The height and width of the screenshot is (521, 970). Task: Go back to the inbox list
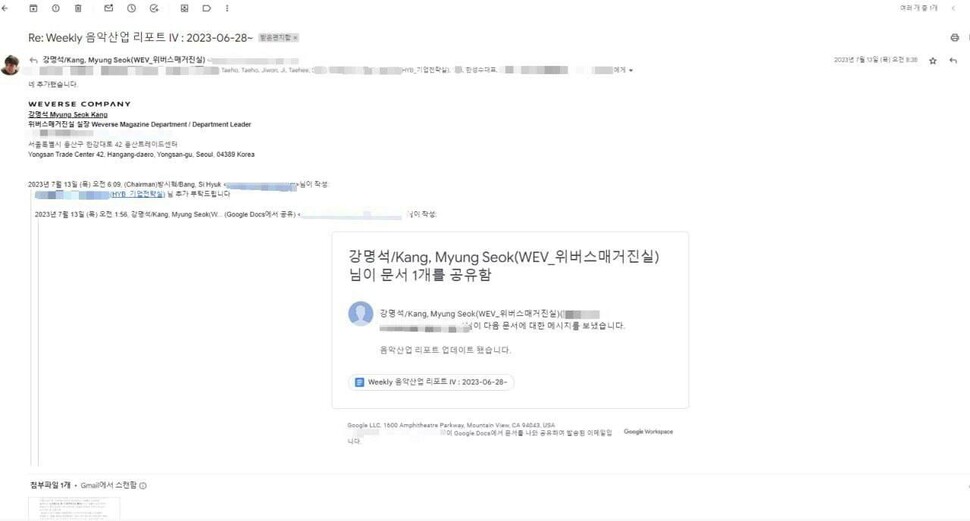pyautogui.click(x=5, y=8)
